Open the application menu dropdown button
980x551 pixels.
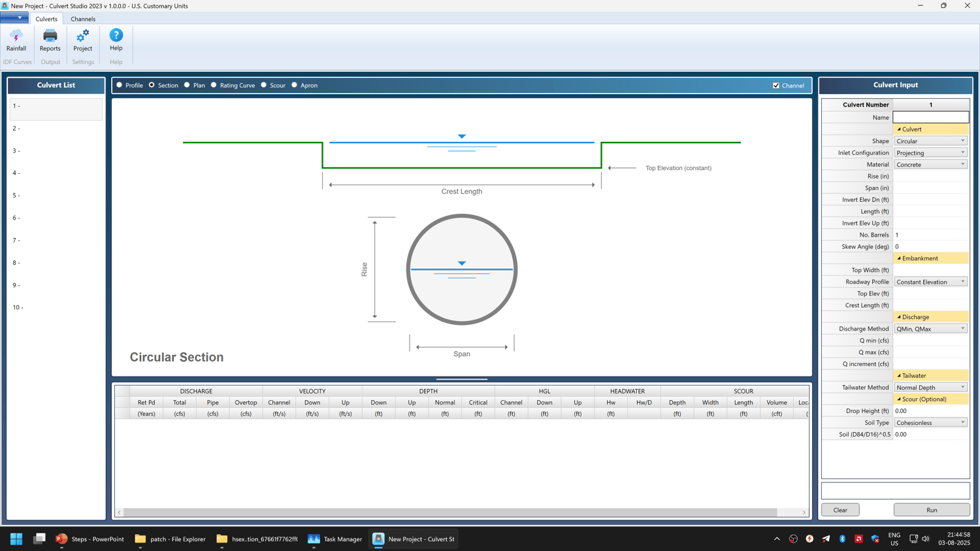(14, 18)
